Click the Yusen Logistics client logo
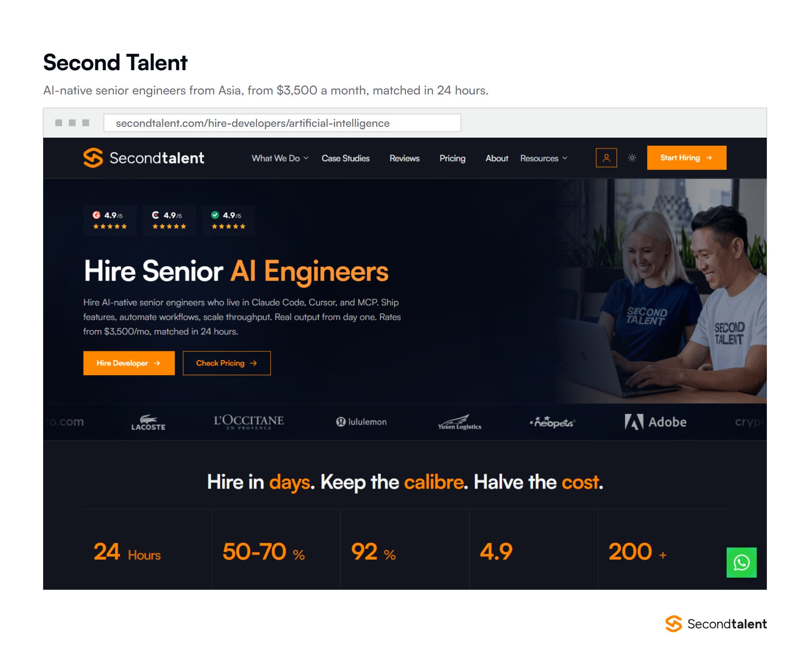Image resolution: width=810 pixels, height=672 pixels. (x=459, y=422)
